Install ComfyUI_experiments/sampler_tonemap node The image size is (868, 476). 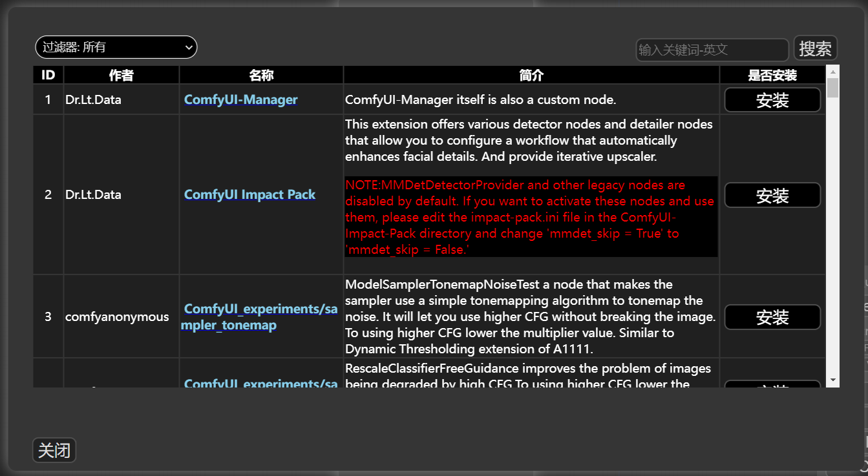(772, 317)
